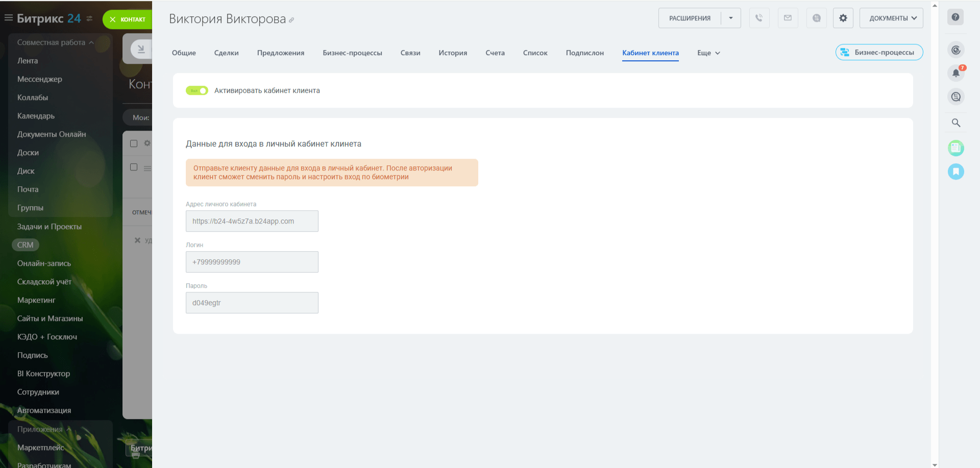Open Доски in the left menu
Image resolution: width=980 pixels, height=468 pixels.
[28, 153]
